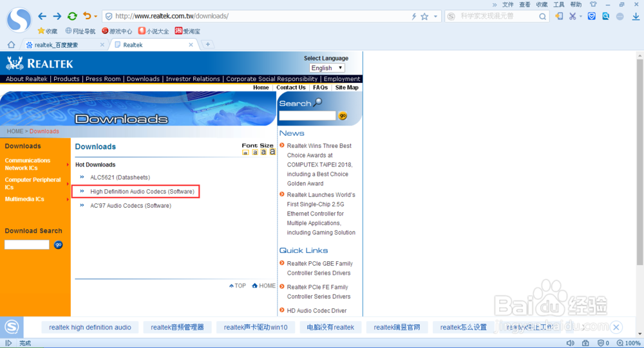Open the 文件 browser menu

pos(508,5)
